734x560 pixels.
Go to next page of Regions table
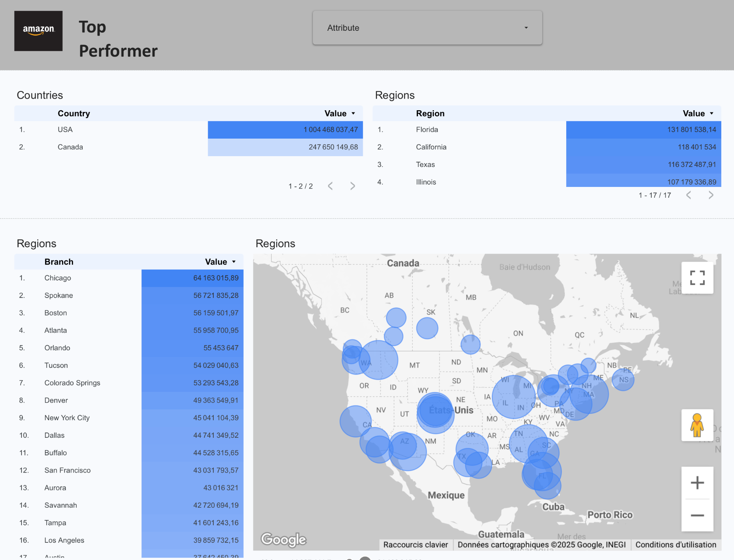(711, 195)
